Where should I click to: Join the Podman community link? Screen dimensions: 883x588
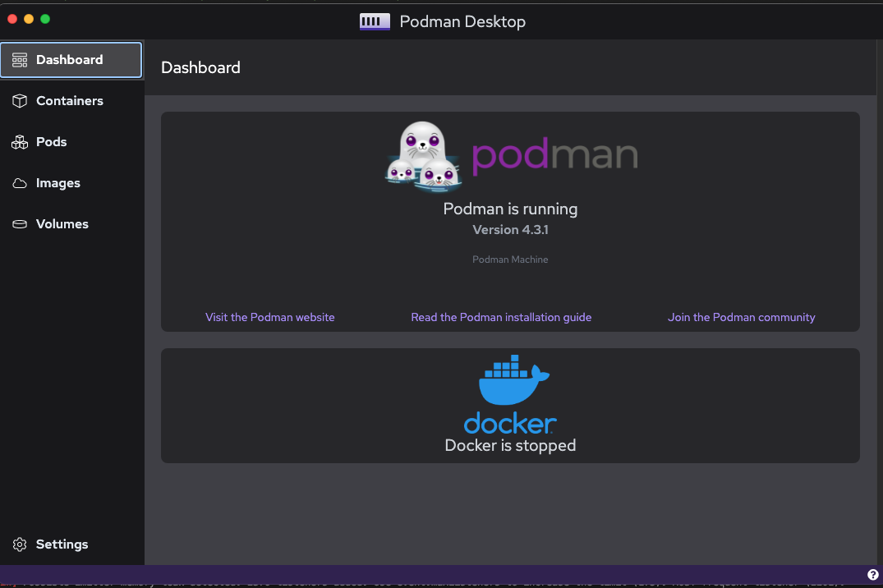741,317
